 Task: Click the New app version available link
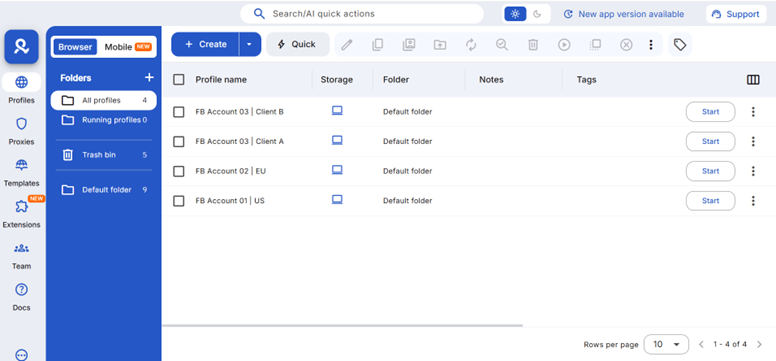click(x=624, y=14)
